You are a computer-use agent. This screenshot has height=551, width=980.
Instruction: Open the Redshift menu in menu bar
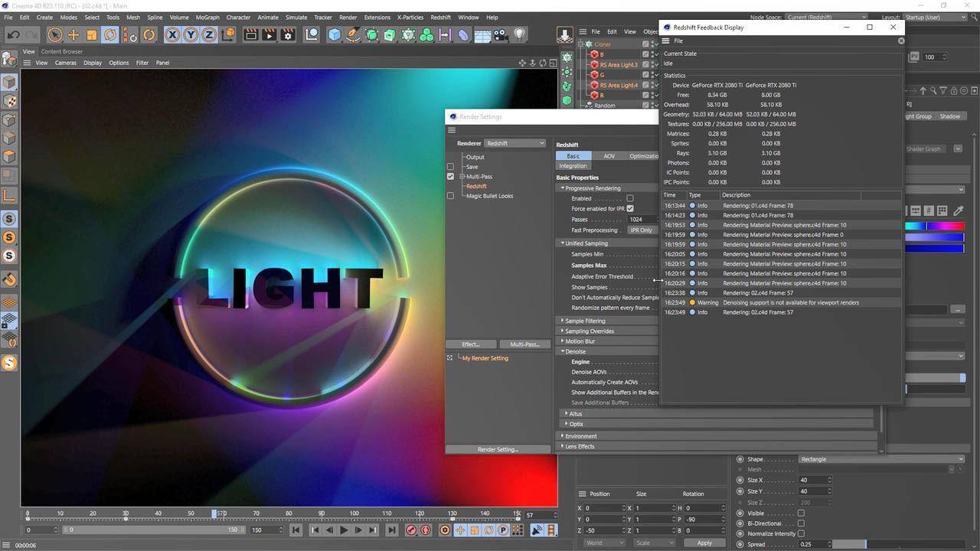pos(440,17)
